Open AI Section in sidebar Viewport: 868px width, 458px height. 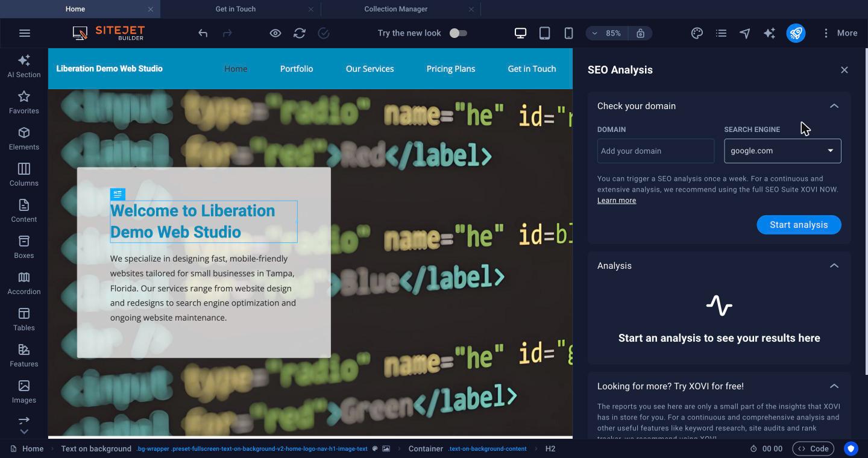coord(24,66)
